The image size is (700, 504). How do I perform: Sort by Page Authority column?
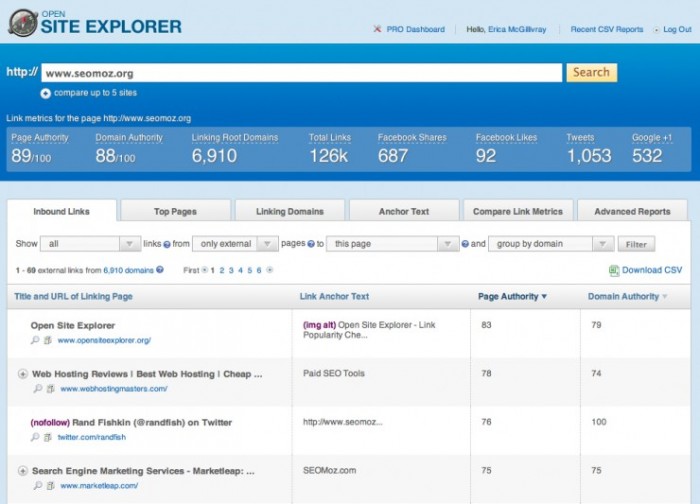pyautogui.click(x=512, y=296)
